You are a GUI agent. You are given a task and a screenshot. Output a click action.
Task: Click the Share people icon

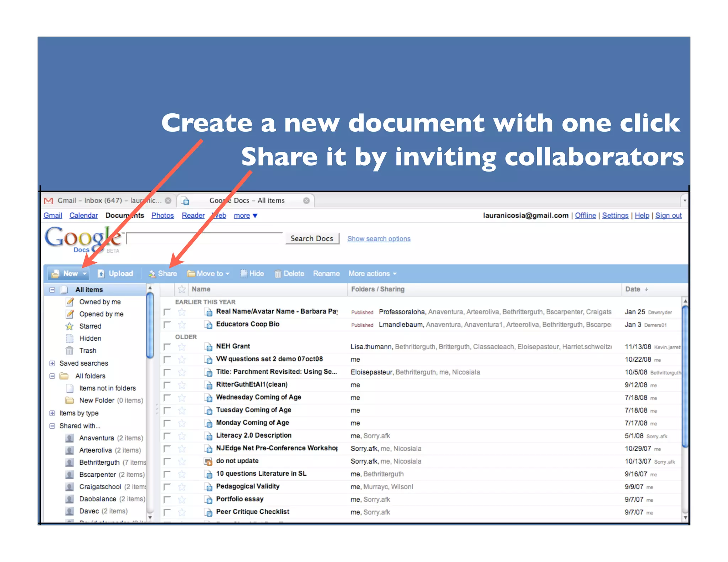point(152,274)
